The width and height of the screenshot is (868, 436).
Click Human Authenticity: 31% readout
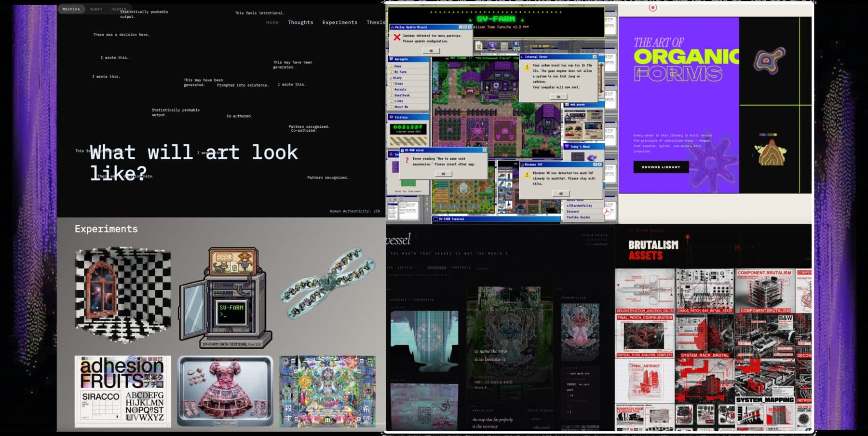[355, 211]
